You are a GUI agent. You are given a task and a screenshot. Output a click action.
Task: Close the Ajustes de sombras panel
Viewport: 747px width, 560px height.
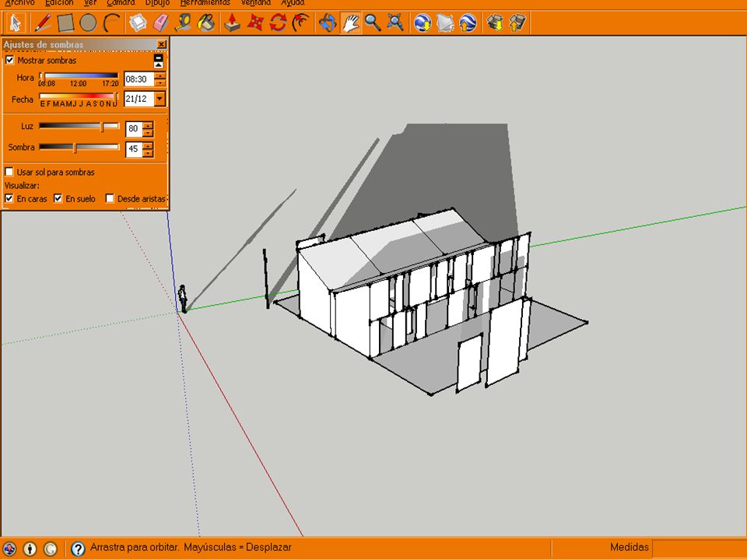coord(162,44)
